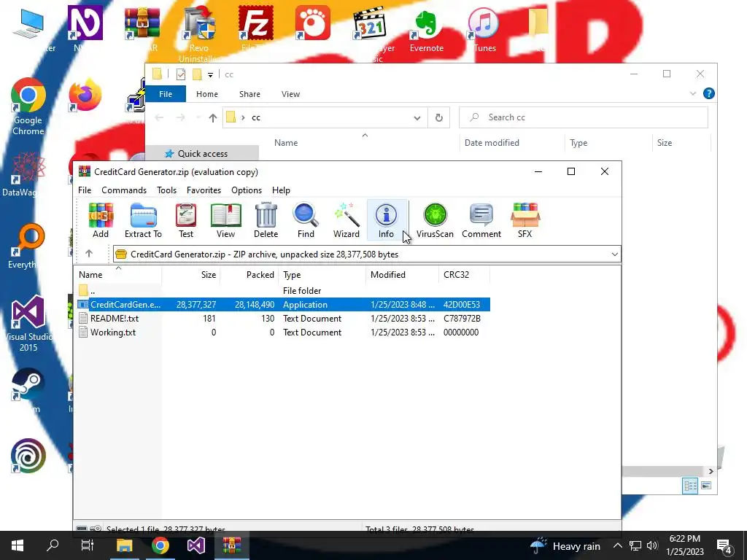Open the View toolbar button
This screenshot has width=747, height=560.
(226, 220)
